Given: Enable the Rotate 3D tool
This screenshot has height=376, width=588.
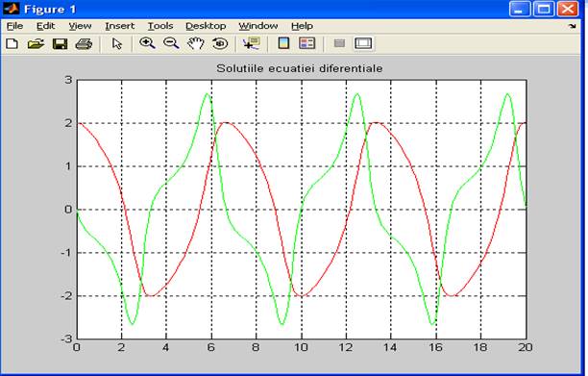Looking at the screenshot, I should pyautogui.click(x=220, y=43).
